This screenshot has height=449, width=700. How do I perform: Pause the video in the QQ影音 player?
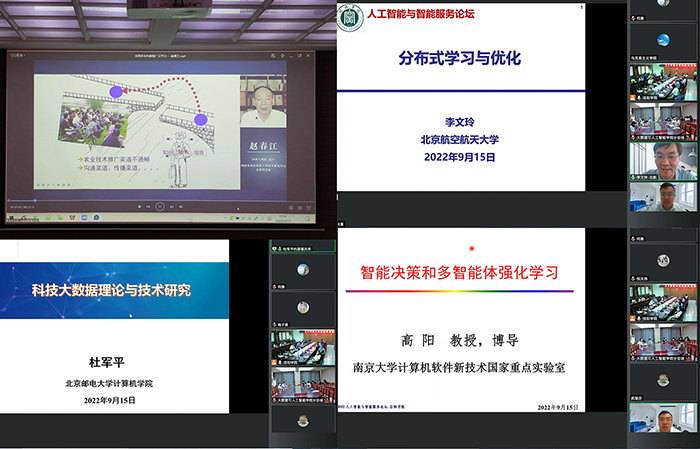[x=159, y=206]
